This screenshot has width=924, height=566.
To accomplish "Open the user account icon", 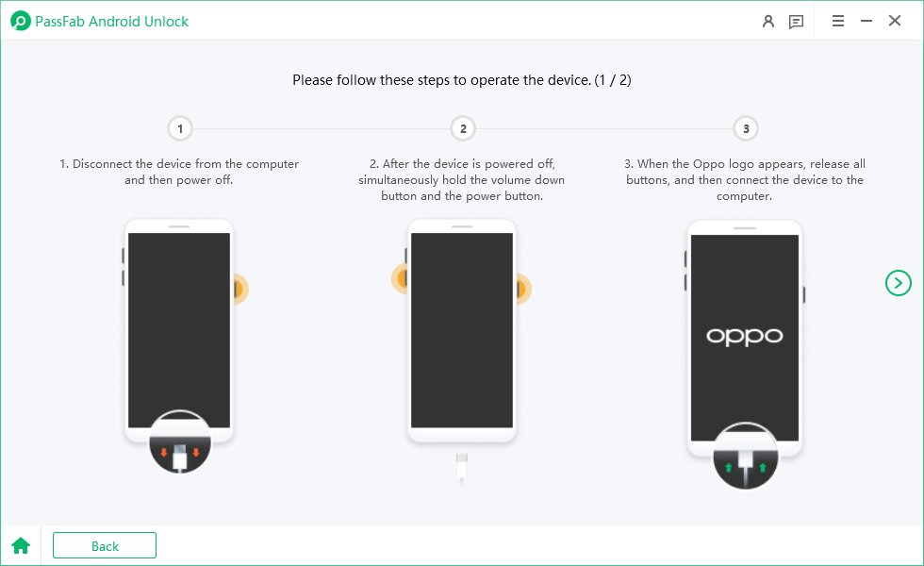I will point(767,22).
